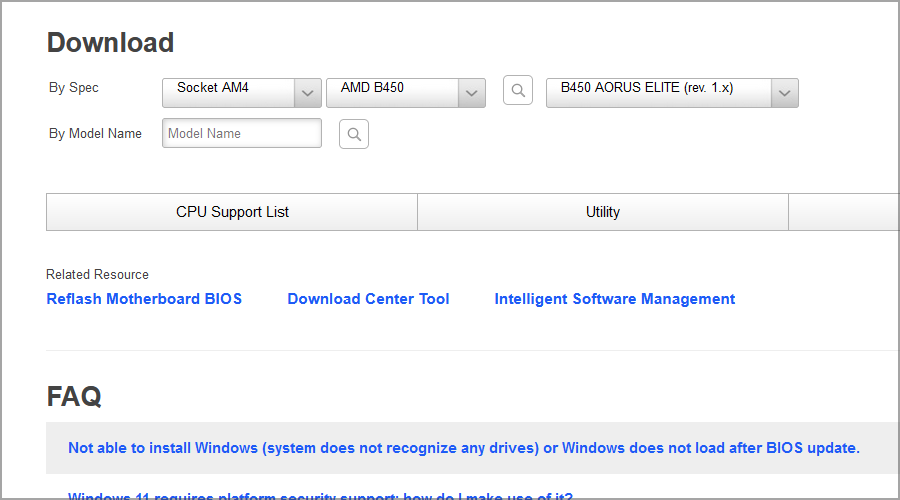Click the Related Resource label
900x500 pixels.
[x=98, y=274]
